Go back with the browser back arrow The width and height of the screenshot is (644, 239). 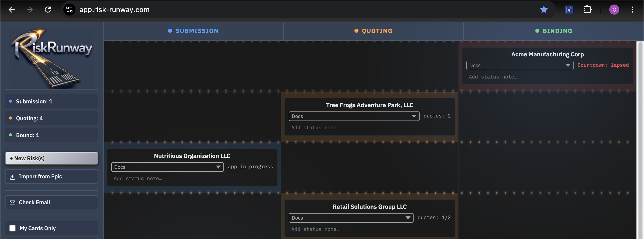(x=12, y=10)
